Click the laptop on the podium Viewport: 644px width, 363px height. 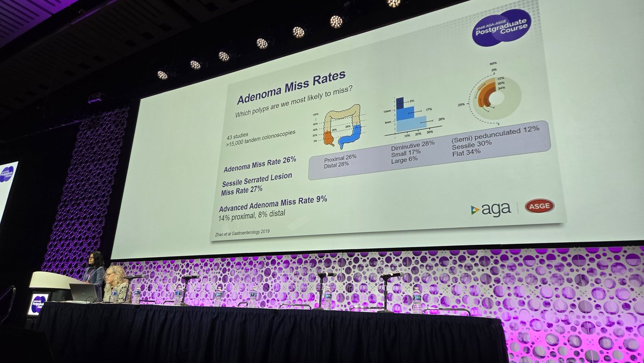click(85, 293)
